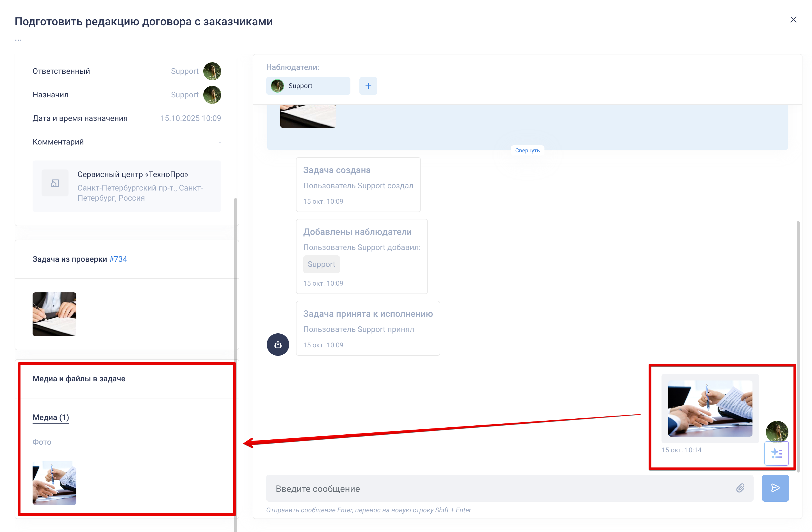This screenshot has width=812, height=532.
Task: Open inspection link #734
Action: click(x=118, y=259)
